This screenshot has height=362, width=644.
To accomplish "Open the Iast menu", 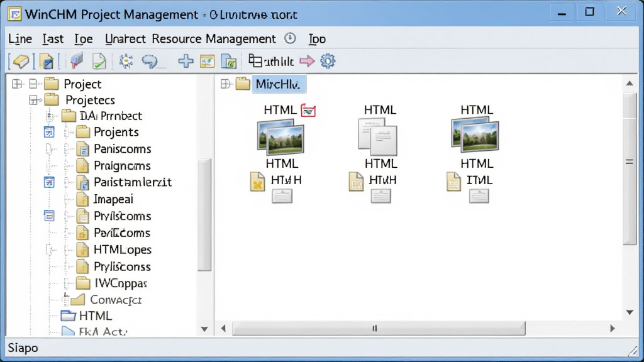I will 53,39.
